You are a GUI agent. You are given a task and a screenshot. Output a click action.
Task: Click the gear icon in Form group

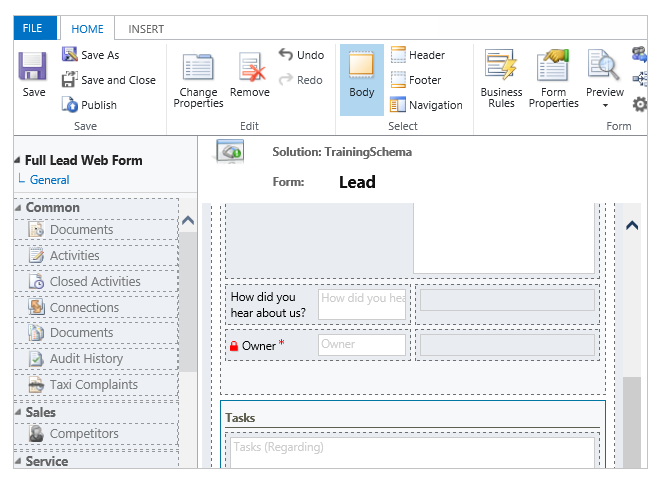click(x=640, y=104)
